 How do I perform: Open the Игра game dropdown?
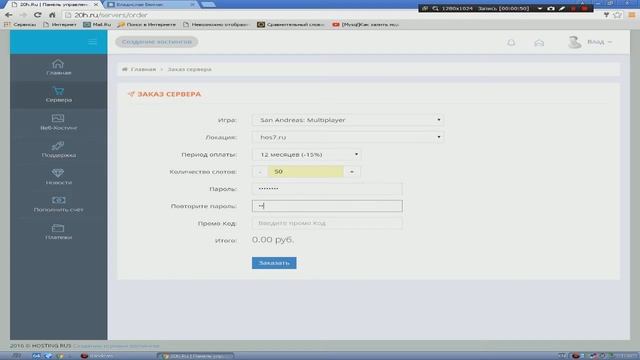click(x=348, y=120)
